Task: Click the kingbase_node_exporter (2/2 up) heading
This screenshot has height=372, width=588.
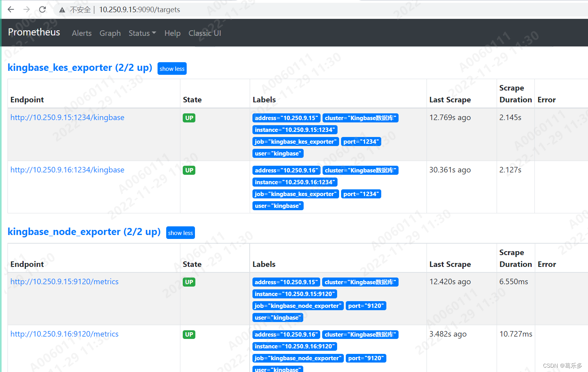Action: [x=84, y=232]
